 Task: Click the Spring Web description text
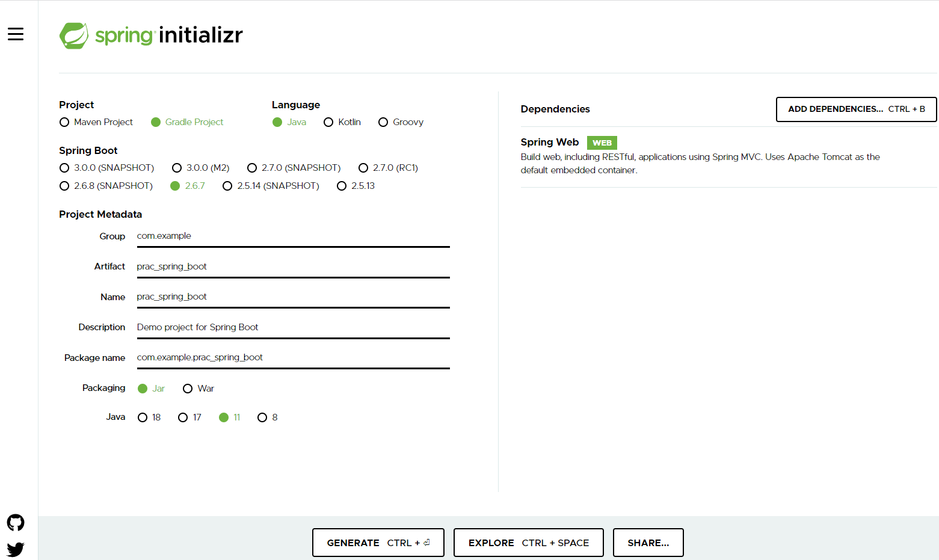pos(700,164)
